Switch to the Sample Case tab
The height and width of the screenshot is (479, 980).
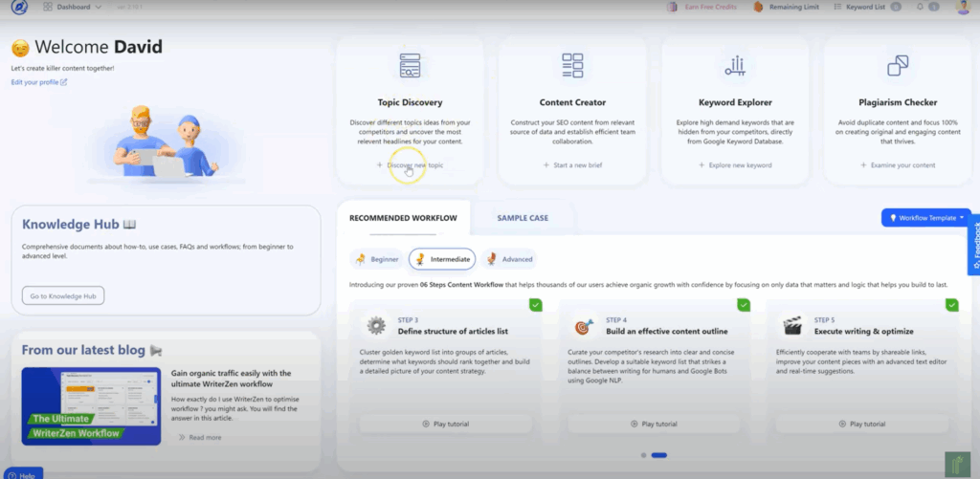pos(523,218)
